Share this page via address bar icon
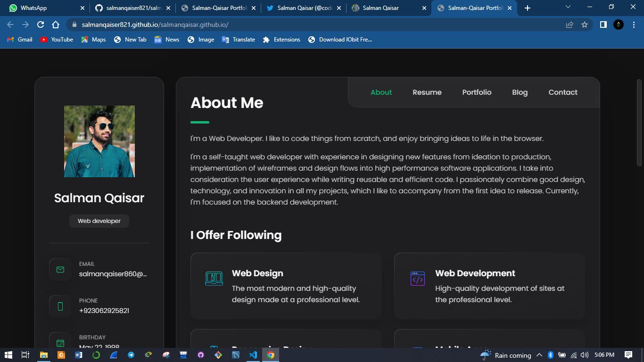The width and height of the screenshot is (644, 362). [570, 25]
